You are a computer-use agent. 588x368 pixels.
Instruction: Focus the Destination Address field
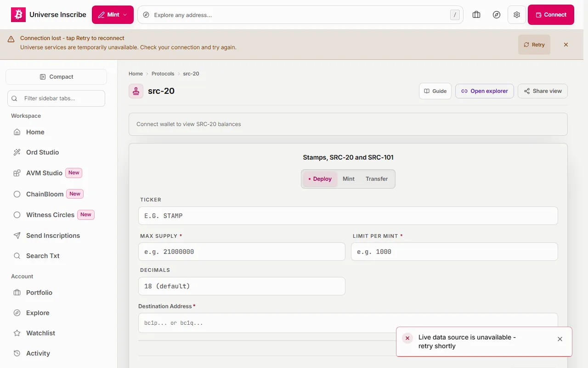coord(348,323)
